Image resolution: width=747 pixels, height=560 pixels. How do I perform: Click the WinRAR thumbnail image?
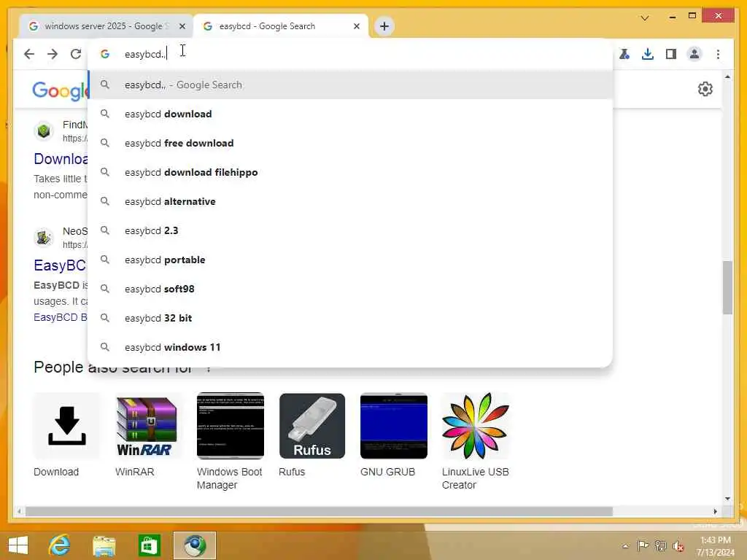pyautogui.click(x=148, y=426)
